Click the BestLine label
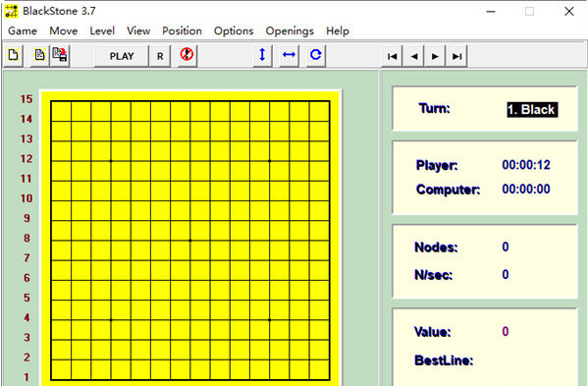588x386 pixels. pos(444,360)
